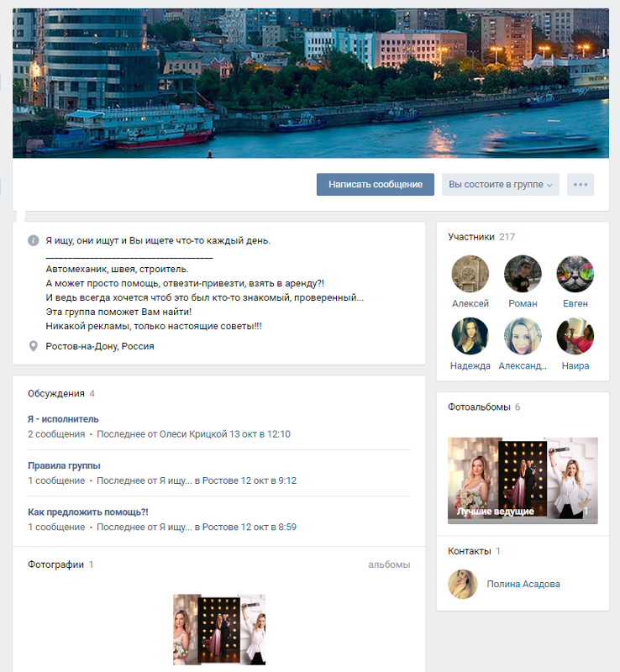Open Наира's avatar in members

tap(575, 336)
